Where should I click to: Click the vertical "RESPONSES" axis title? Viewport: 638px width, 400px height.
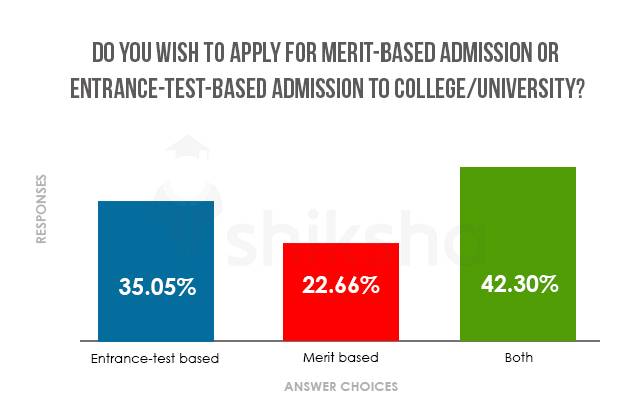point(41,210)
